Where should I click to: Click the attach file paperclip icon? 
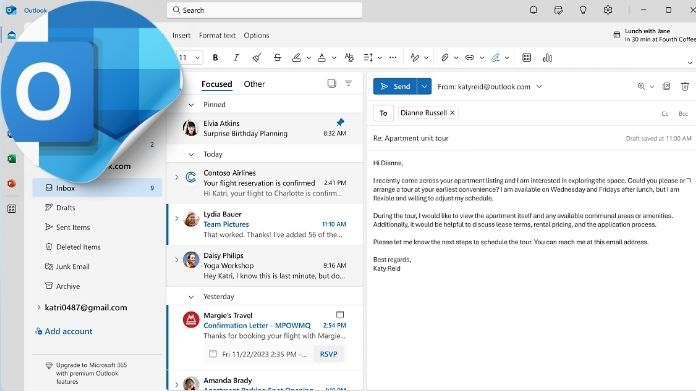444,58
